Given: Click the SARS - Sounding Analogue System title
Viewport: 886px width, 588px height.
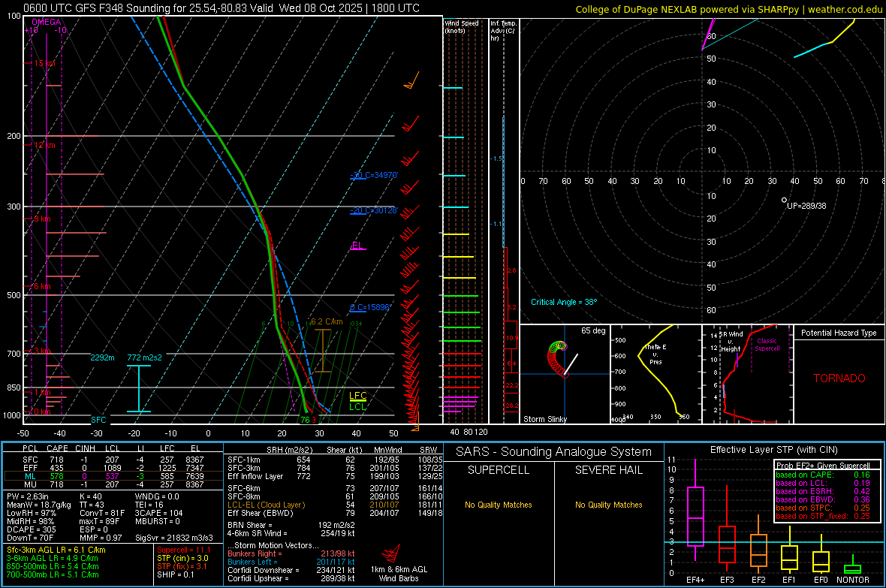Looking at the screenshot, I should 554,452.
